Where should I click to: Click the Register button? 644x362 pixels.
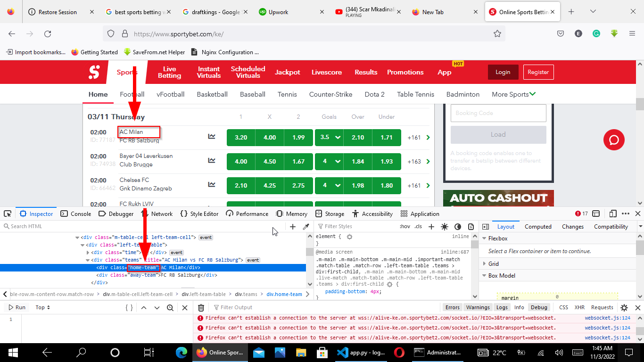click(x=538, y=72)
